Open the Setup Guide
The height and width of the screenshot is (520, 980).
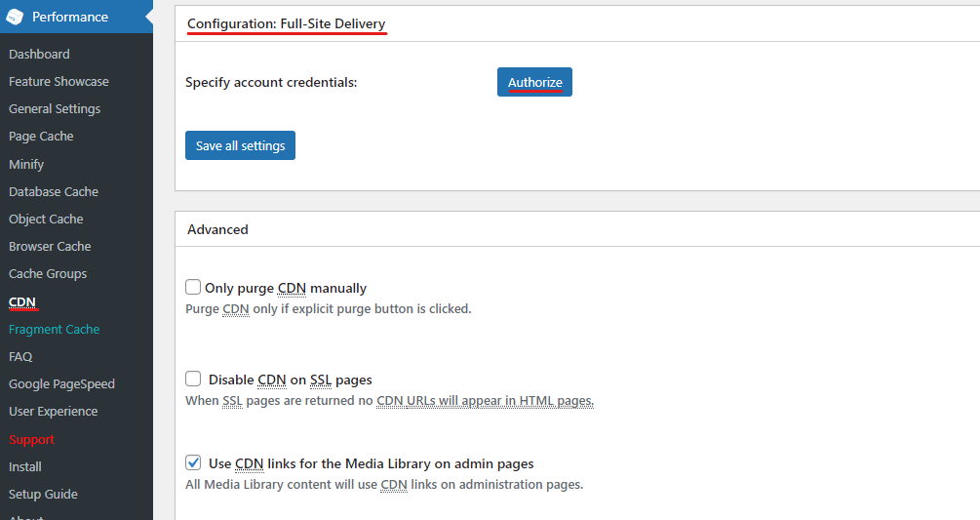(x=43, y=495)
